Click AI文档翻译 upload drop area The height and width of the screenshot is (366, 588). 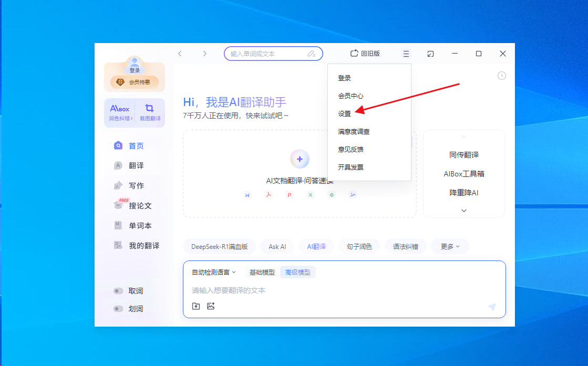tap(300, 174)
